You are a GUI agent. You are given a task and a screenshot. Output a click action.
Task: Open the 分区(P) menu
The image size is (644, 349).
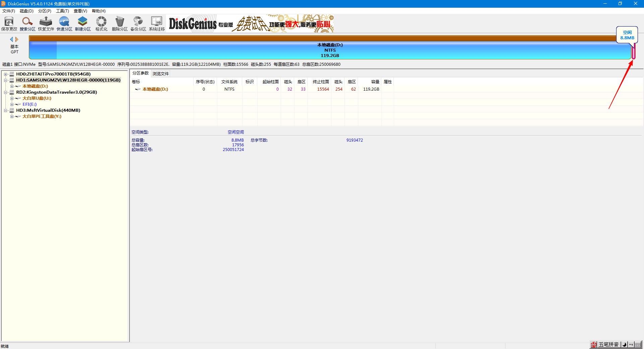tap(45, 11)
